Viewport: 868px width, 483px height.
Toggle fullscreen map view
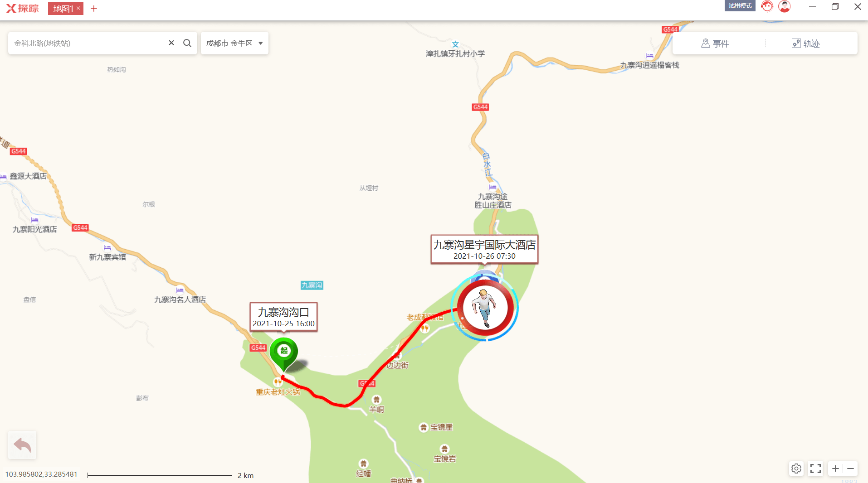(x=816, y=469)
